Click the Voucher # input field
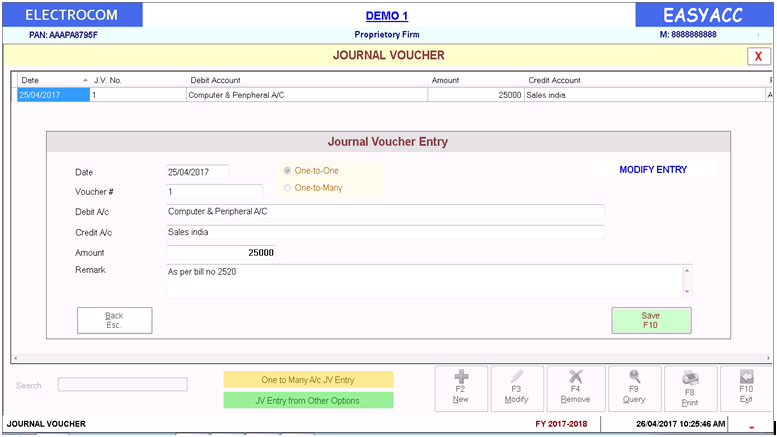The width and height of the screenshot is (777, 437). 215,192
